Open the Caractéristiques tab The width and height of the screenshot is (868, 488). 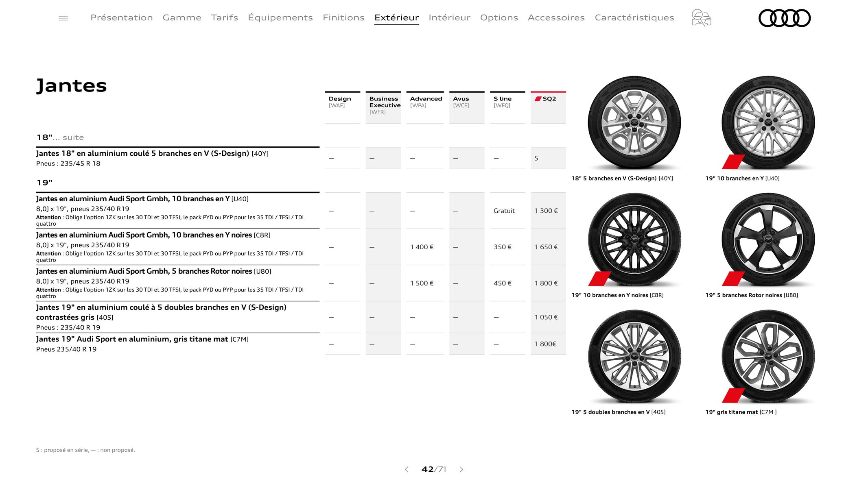pyautogui.click(x=634, y=17)
